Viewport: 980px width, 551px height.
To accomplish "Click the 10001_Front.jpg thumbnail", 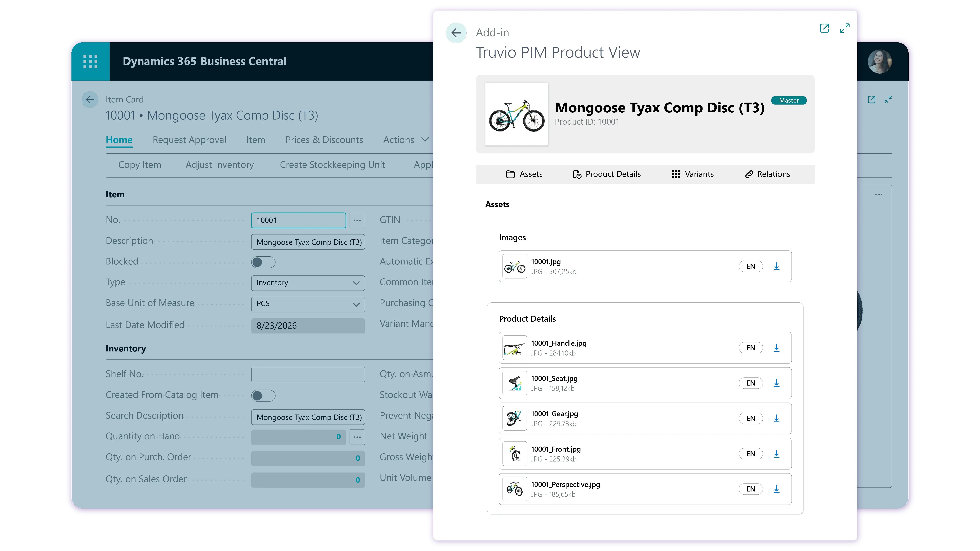I will (515, 454).
